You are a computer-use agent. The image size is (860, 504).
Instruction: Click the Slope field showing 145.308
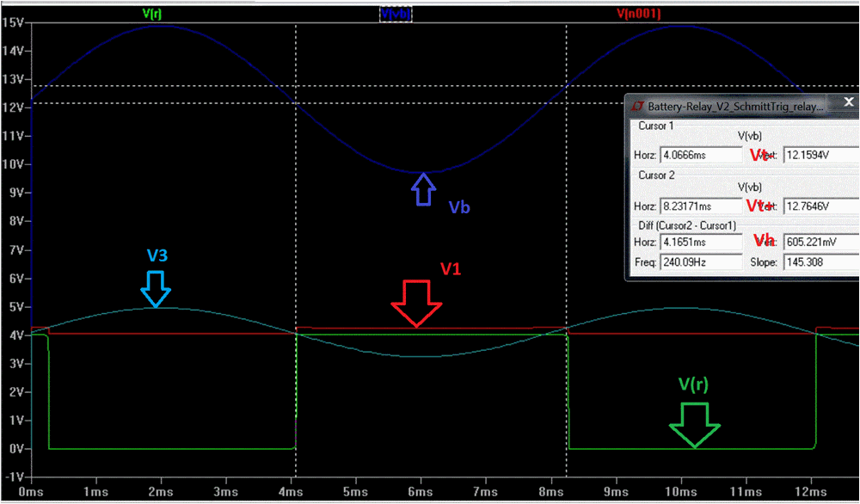tap(820, 261)
